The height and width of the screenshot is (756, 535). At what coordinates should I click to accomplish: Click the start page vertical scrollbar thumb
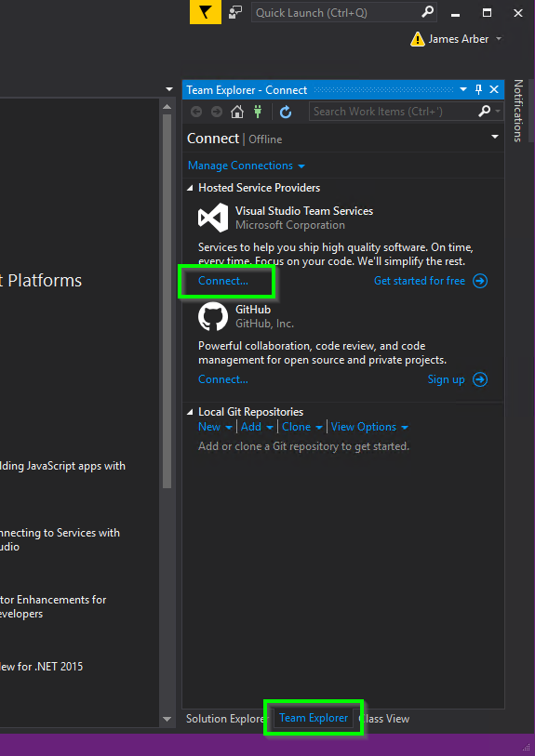[167, 301]
